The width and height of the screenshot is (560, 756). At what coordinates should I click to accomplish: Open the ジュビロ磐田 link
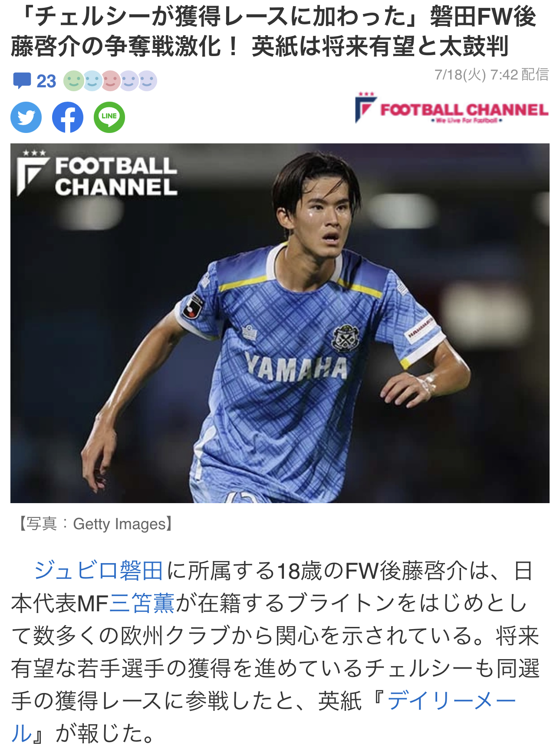pyautogui.click(x=99, y=570)
